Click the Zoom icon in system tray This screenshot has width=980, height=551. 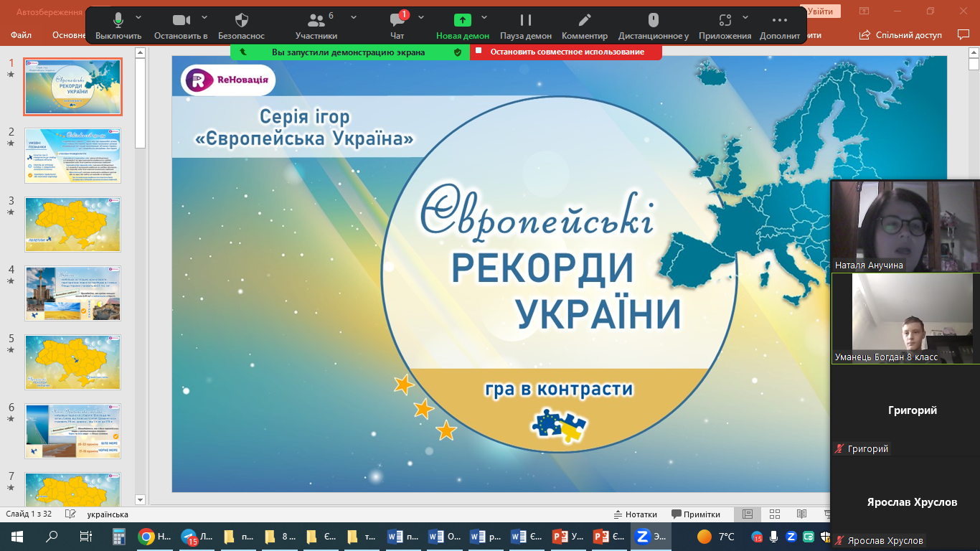[791, 537]
